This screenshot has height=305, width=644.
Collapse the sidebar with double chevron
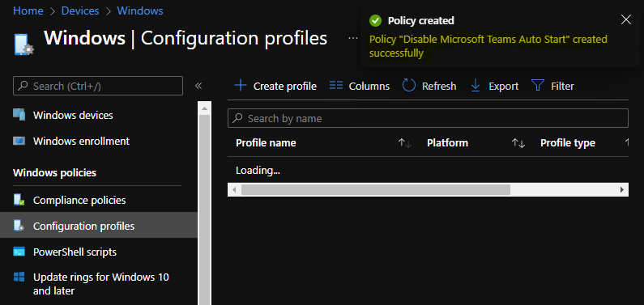point(198,86)
